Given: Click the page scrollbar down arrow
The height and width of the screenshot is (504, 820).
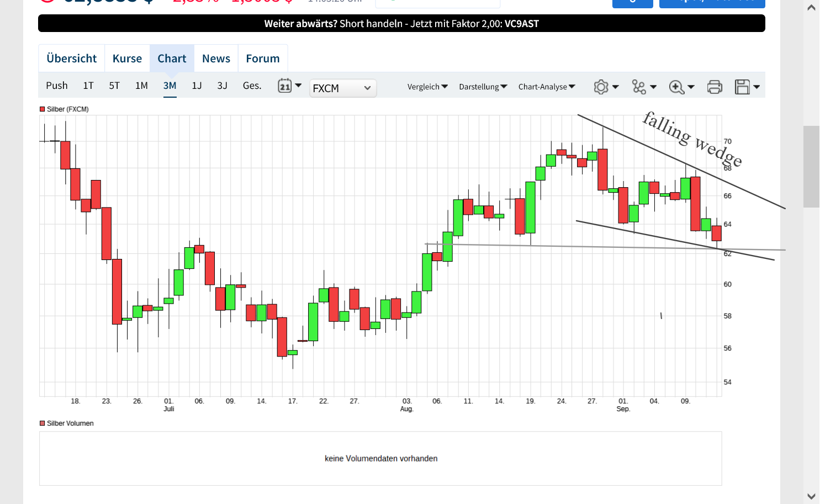Looking at the screenshot, I should 811,496.
